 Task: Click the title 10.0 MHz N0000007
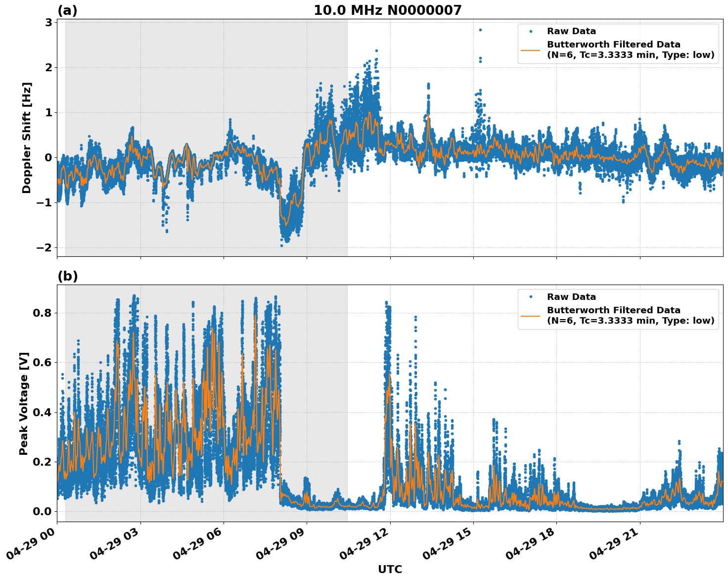(389, 9)
